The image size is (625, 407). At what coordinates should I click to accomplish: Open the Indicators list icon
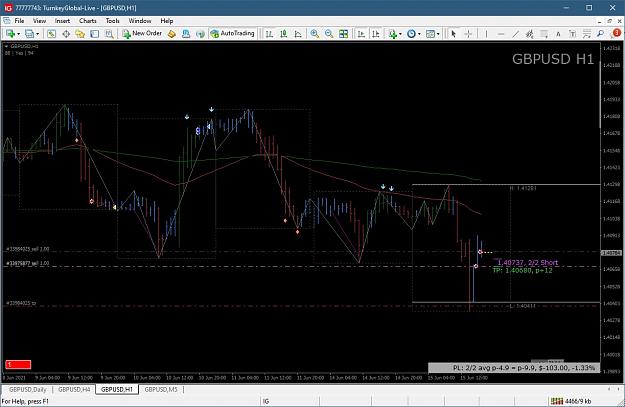pyautogui.click(x=393, y=34)
